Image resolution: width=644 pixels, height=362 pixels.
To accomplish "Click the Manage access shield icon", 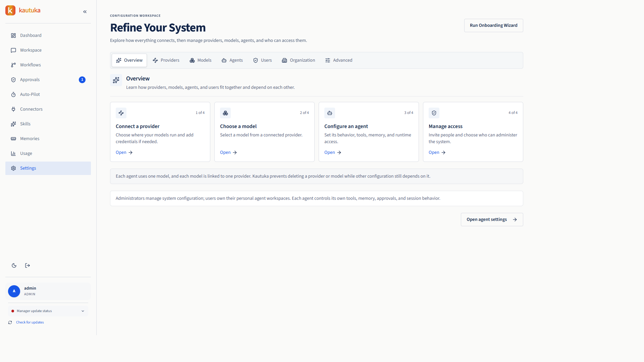I will pyautogui.click(x=434, y=113).
